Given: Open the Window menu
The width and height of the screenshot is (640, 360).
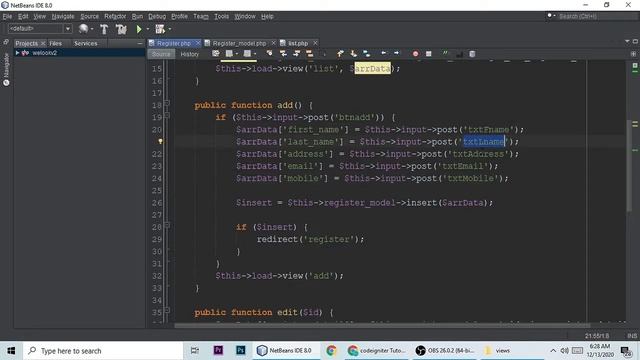Looking at the screenshot, I should pos(245,16).
